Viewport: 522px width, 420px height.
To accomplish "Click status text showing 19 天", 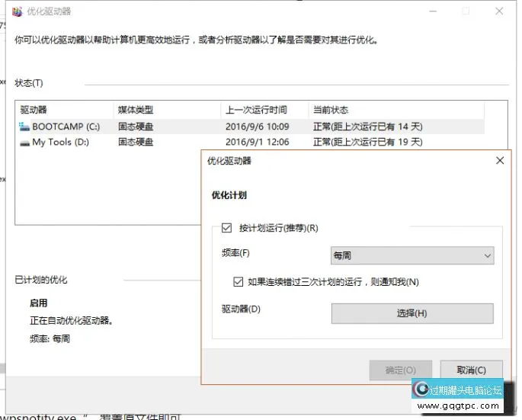I will pyautogui.click(x=368, y=142).
